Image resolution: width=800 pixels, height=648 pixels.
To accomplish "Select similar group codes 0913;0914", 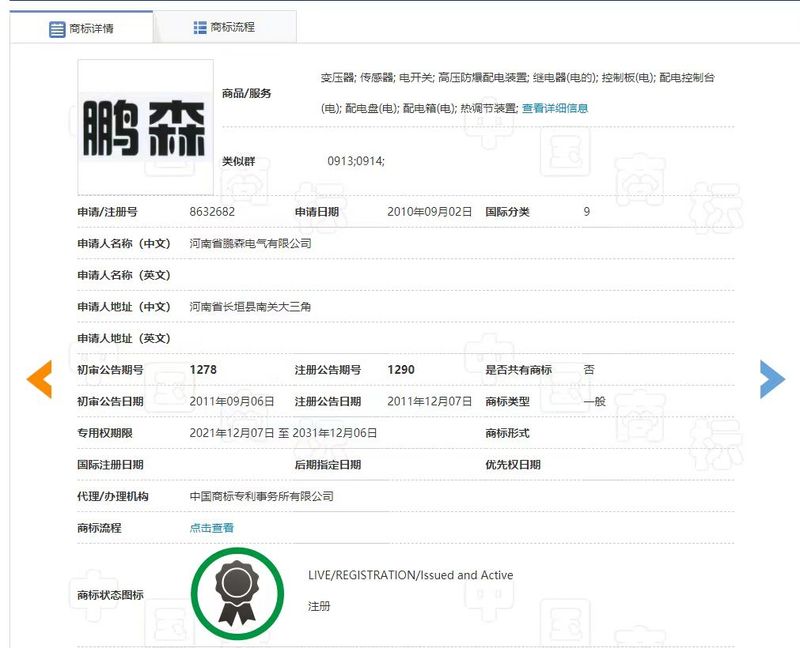I will [356, 161].
